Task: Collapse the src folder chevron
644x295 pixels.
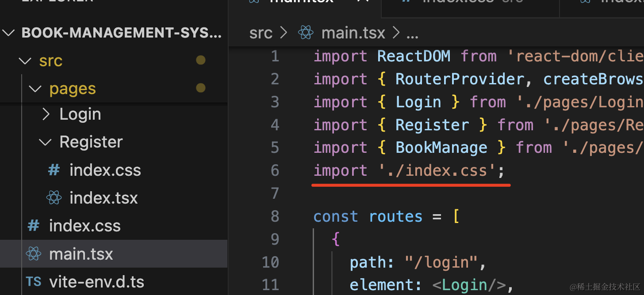Action: [25, 61]
